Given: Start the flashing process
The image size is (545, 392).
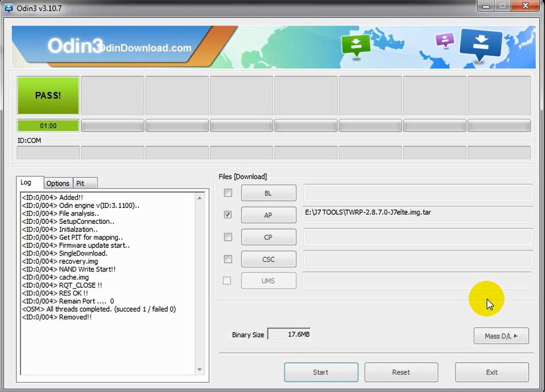Looking at the screenshot, I should click(321, 372).
